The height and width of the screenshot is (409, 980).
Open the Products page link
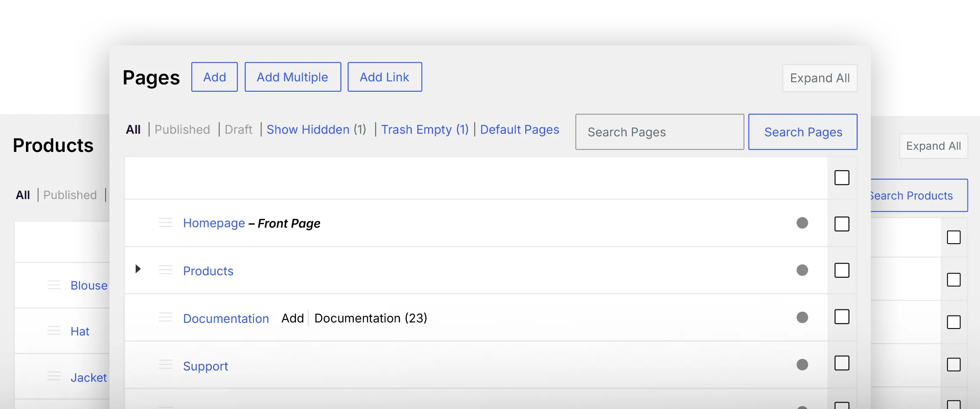point(208,271)
